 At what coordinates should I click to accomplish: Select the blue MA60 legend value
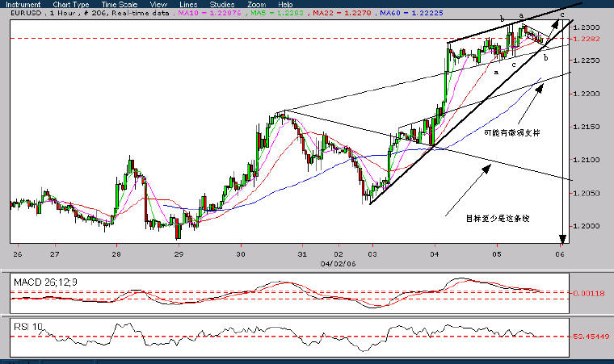pyautogui.click(x=411, y=13)
